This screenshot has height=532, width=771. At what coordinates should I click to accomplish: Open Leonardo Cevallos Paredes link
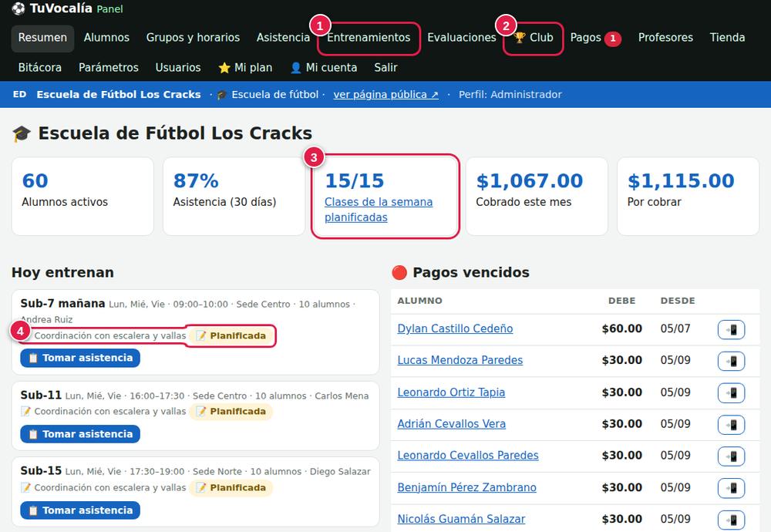point(468,455)
